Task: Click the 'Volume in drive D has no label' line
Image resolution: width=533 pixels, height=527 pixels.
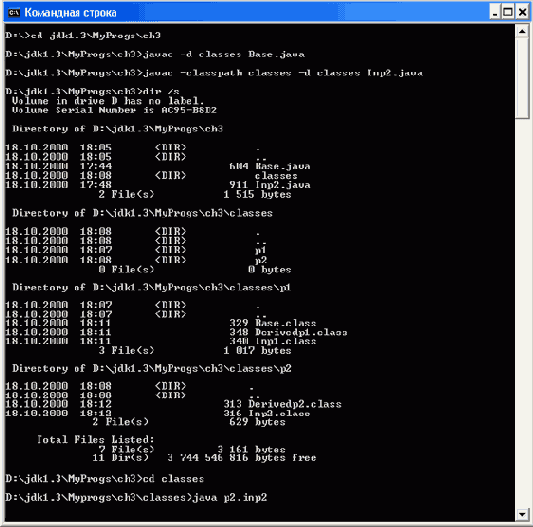Action: 108,101
